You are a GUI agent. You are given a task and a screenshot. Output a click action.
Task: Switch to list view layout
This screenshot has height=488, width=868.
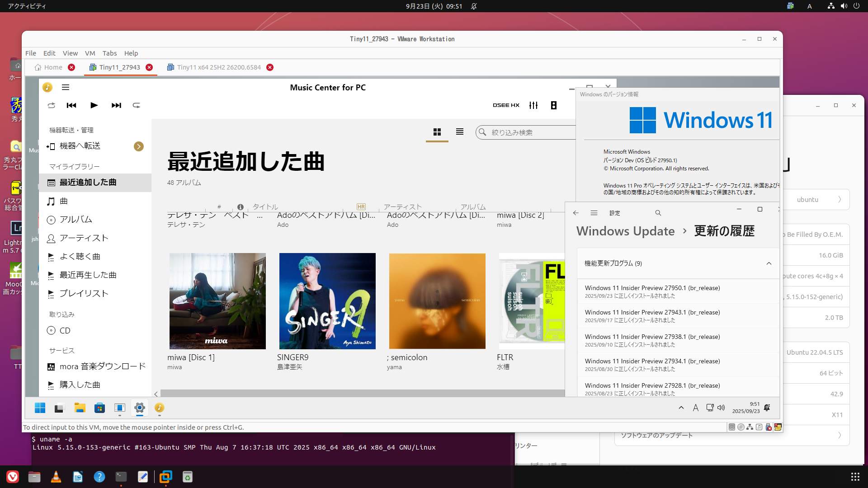(460, 132)
